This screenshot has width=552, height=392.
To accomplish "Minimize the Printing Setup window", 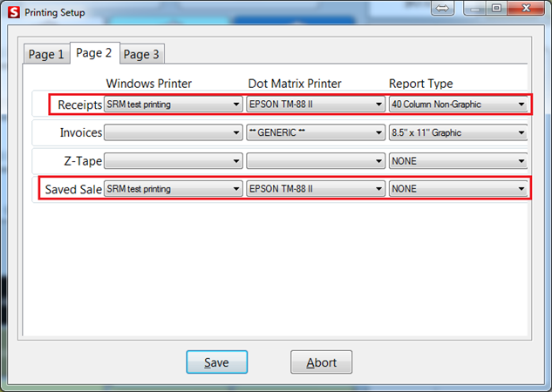I will coord(474,8).
